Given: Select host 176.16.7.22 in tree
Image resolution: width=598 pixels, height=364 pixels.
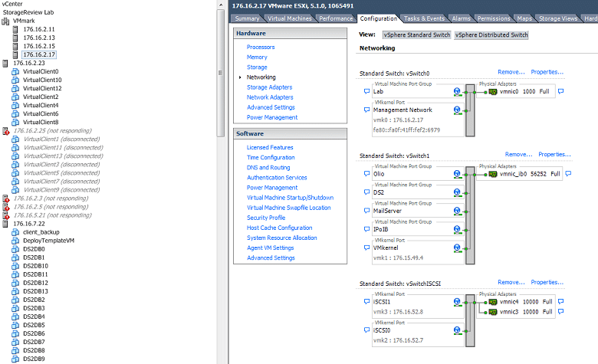Looking at the screenshot, I should click(29, 224).
